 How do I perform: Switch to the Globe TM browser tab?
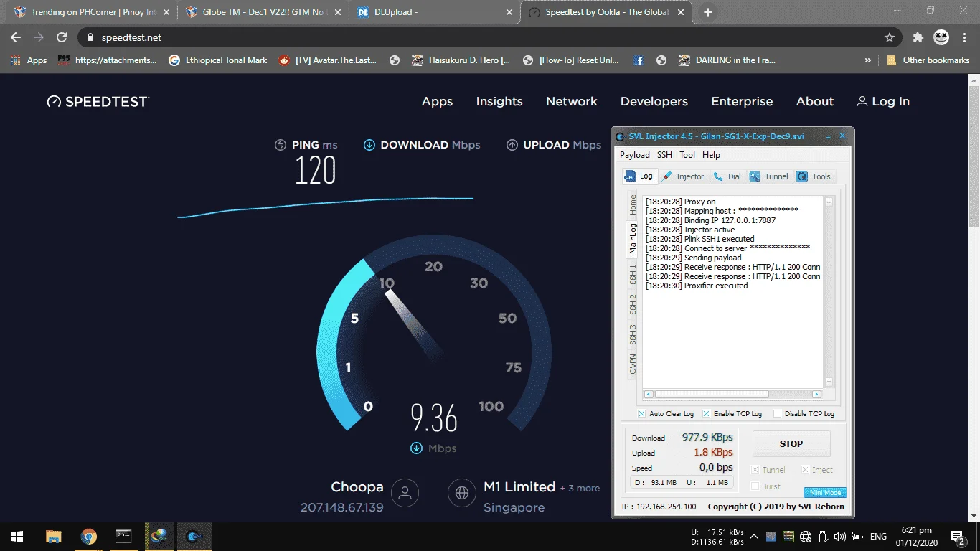click(263, 12)
